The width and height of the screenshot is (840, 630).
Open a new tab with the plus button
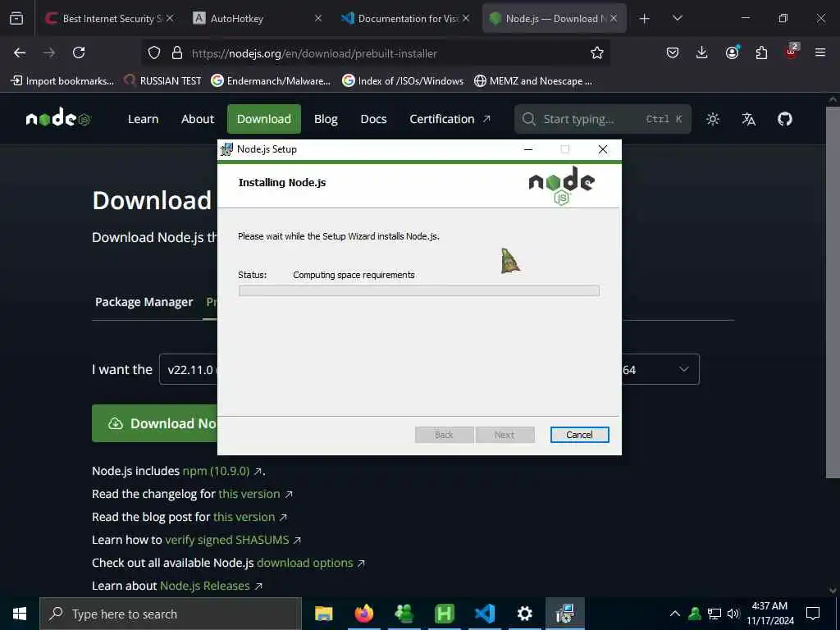coord(645,19)
